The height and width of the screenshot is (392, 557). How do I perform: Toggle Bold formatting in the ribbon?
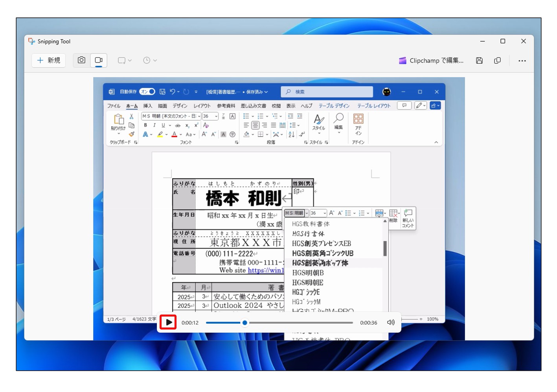click(145, 125)
